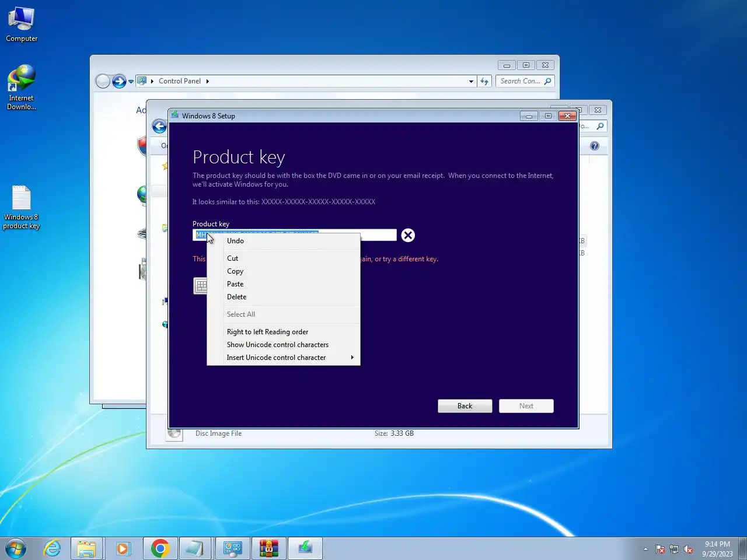747x560 pixels.
Task: Switch to WinRAR taskbar item
Action: coord(269,548)
